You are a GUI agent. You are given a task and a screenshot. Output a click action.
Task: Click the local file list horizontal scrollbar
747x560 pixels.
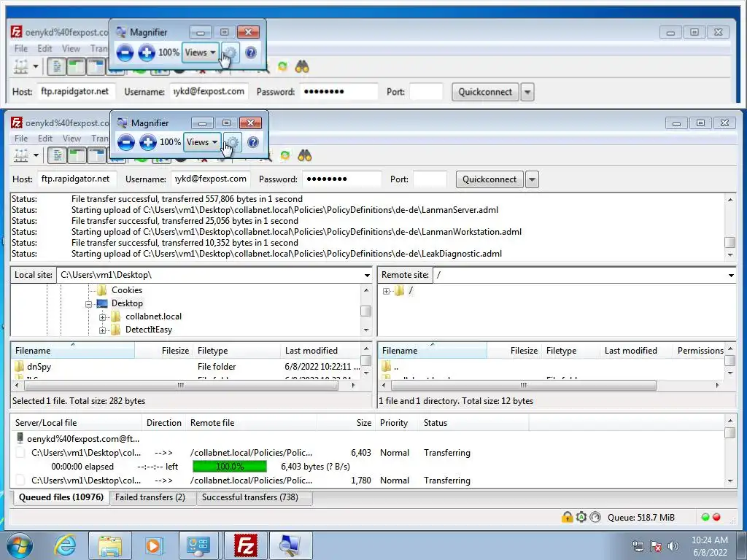(x=181, y=385)
